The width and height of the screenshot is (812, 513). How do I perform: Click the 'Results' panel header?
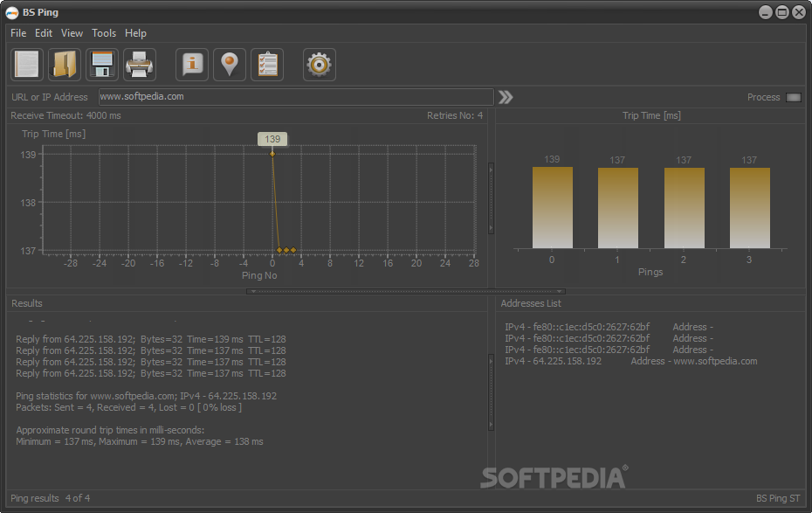[27, 303]
